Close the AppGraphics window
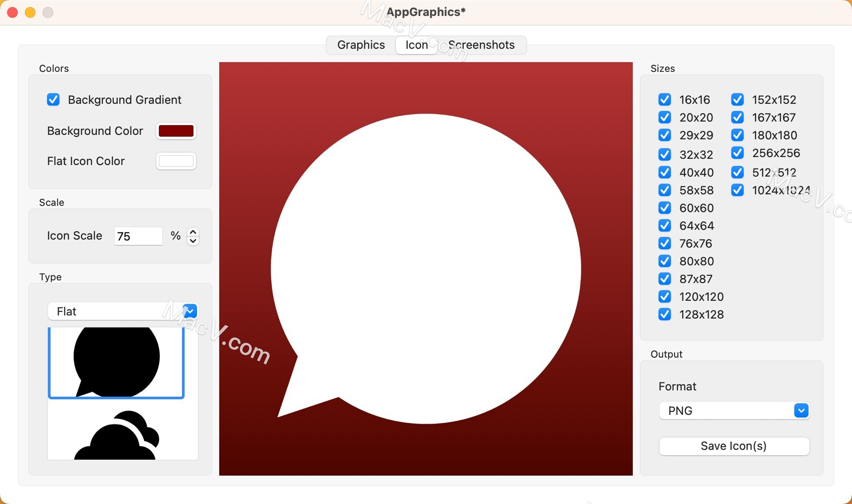The height and width of the screenshot is (504, 852). tap(12, 12)
